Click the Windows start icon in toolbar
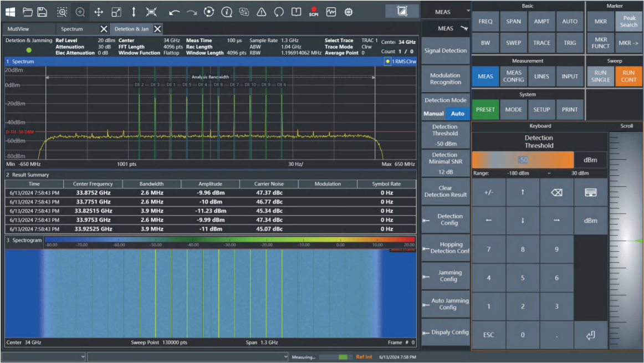 (x=11, y=12)
